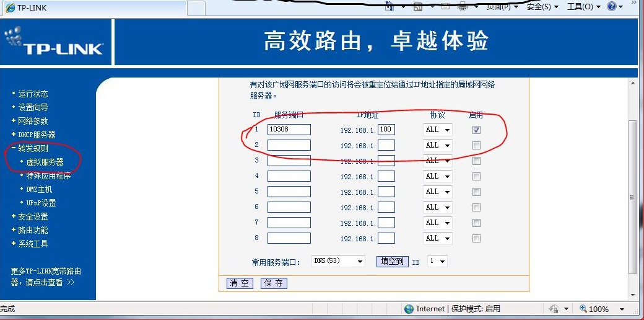Click the Internet zone globe icon
Viewport: 644px width, 320px height.
tap(409, 309)
